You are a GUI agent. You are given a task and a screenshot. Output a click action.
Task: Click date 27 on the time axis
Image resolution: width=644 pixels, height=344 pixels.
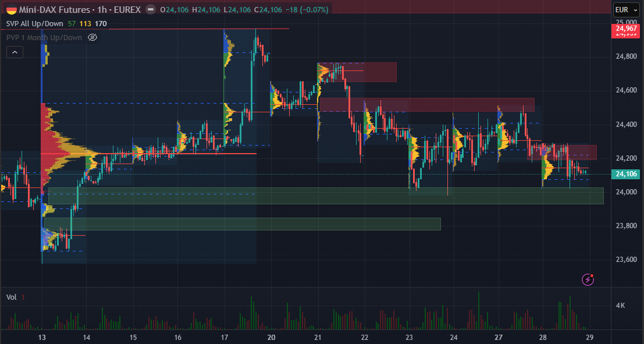pos(499,337)
